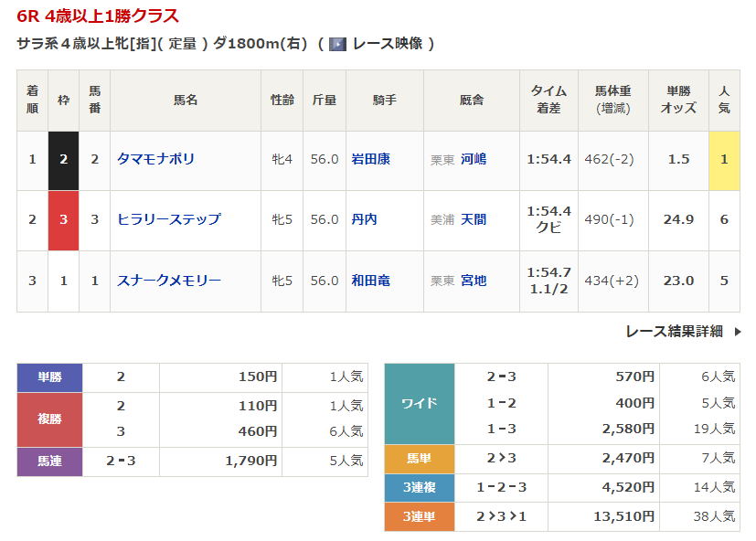The width and height of the screenshot is (756, 541).
Task: Click the orange 3連単 payout label
Action: tap(419, 516)
